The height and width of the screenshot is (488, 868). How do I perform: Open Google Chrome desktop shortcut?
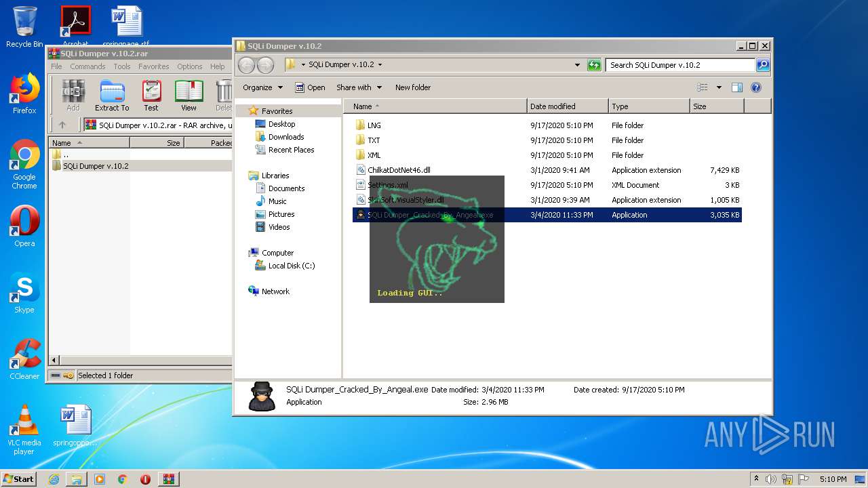point(24,165)
